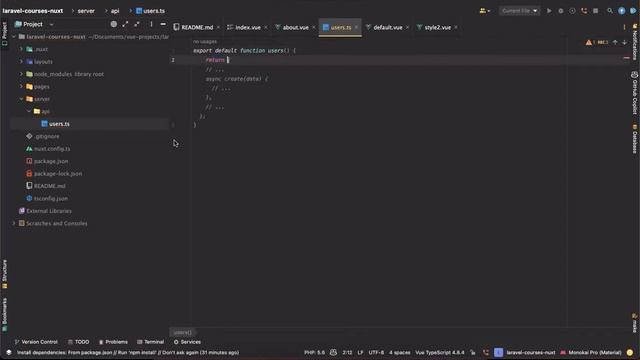Run with coverage icon in top toolbar

(572, 11)
